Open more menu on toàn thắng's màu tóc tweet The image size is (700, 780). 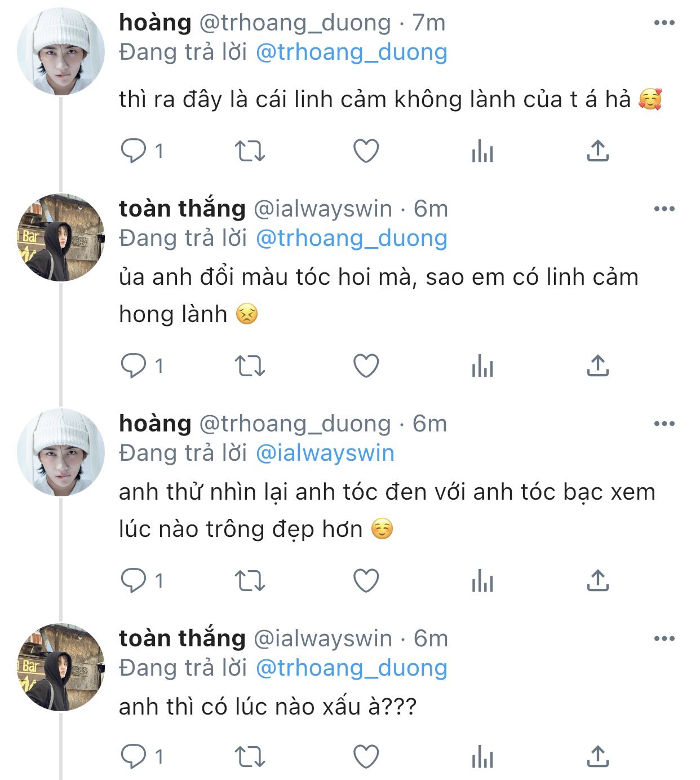coord(664,209)
